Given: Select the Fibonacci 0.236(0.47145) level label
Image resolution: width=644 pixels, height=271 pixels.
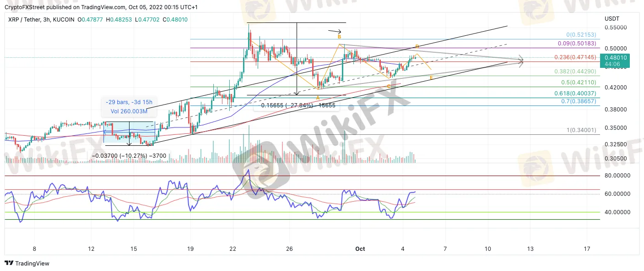Looking at the screenshot, I should pyautogui.click(x=575, y=57).
